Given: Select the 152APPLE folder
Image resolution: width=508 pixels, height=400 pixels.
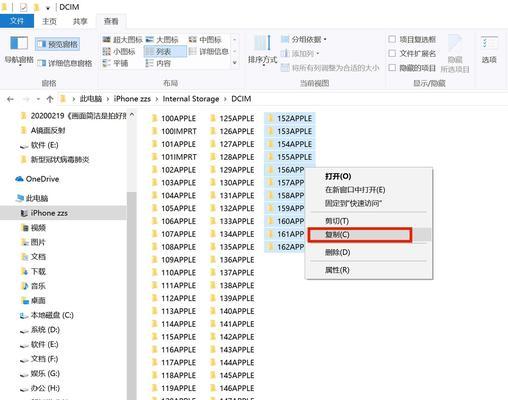Looking at the screenshot, I should (290, 118).
